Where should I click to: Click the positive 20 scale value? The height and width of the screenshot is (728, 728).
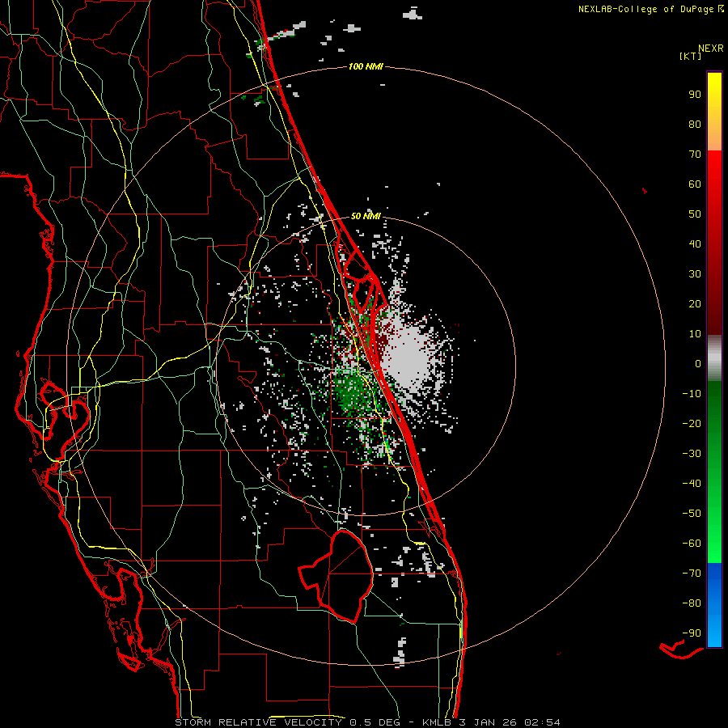pyautogui.click(x=695, y=303)
